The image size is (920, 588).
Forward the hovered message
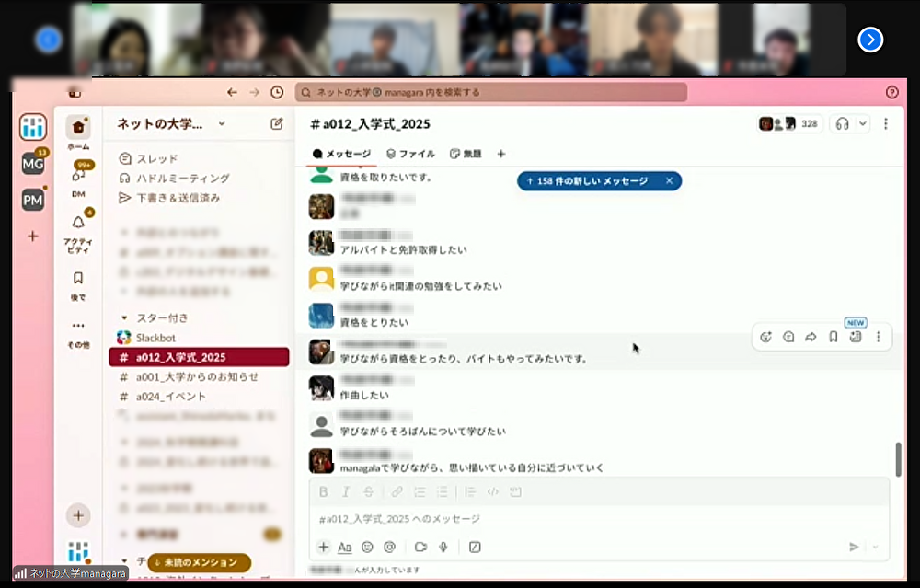click(811, 337)
